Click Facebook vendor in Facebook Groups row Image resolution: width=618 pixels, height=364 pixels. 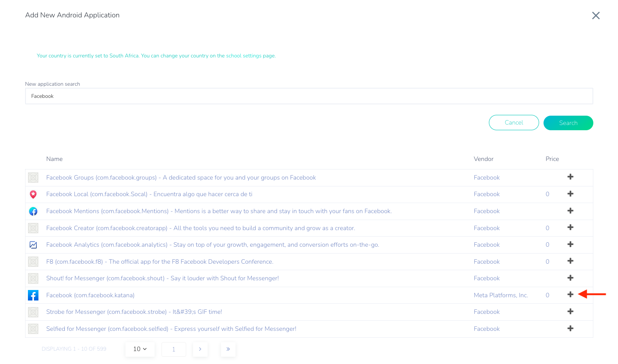click(x=487, y=178)
